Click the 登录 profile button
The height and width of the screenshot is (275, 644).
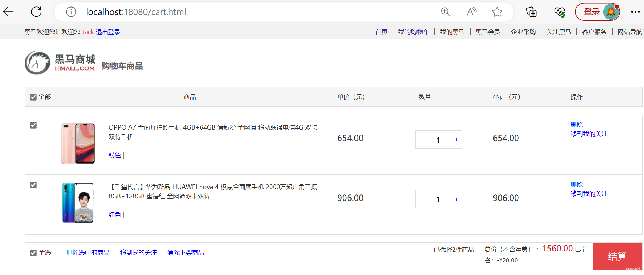tap(597, 12)
